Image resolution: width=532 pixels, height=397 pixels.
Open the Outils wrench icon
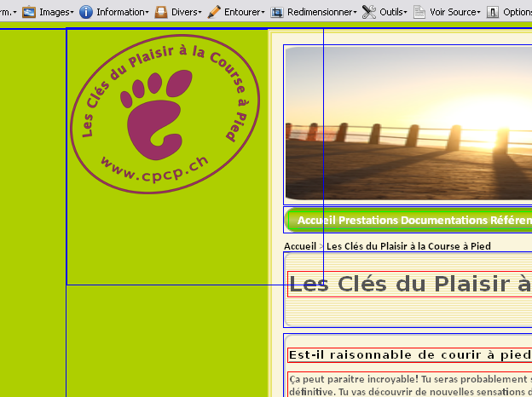[x=369, y=12]
